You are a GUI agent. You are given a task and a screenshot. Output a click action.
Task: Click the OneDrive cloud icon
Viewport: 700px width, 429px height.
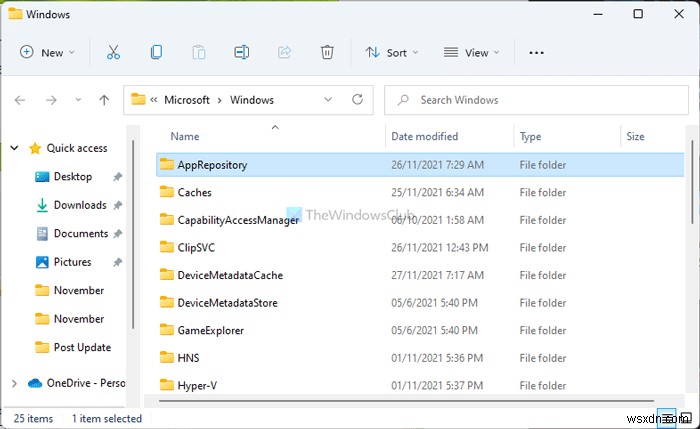pos(35,383)
